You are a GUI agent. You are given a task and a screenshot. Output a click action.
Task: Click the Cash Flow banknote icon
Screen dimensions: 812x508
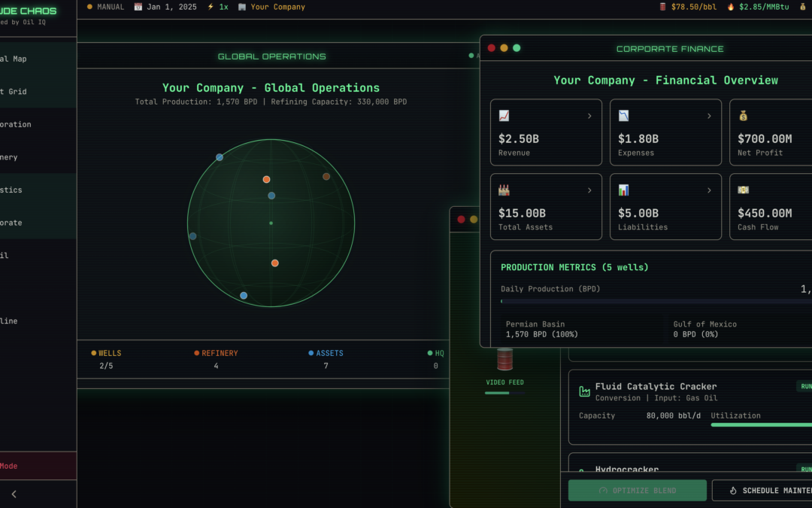tap(743, 190)
